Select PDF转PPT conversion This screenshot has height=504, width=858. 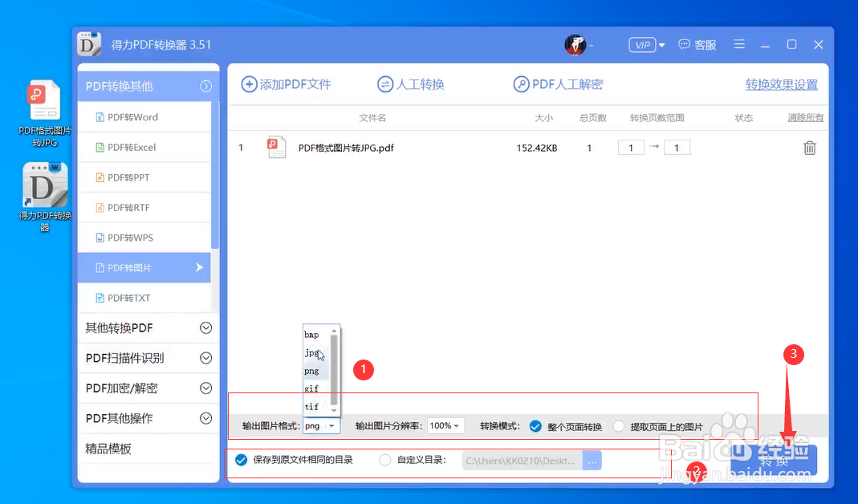coord(144,177)
